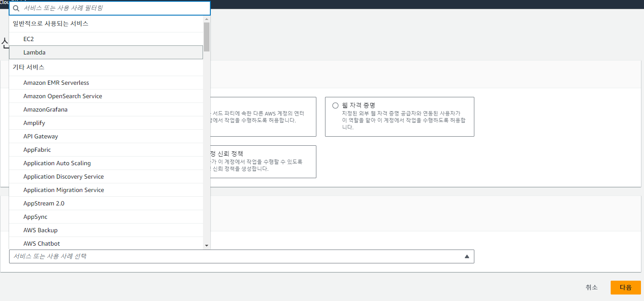Pick Amplify in the service list
Viewport: 644px width, 301px height.
pos(106,123)
